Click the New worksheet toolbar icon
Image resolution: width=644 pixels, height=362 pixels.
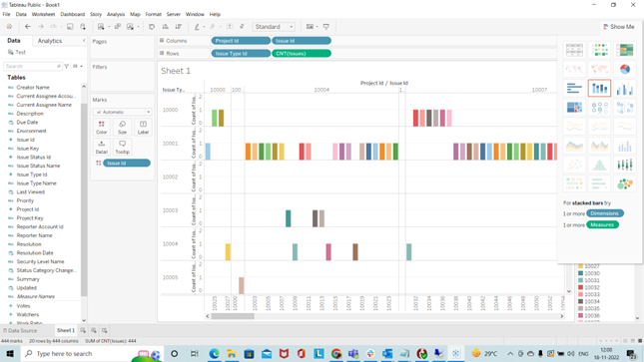101,27
